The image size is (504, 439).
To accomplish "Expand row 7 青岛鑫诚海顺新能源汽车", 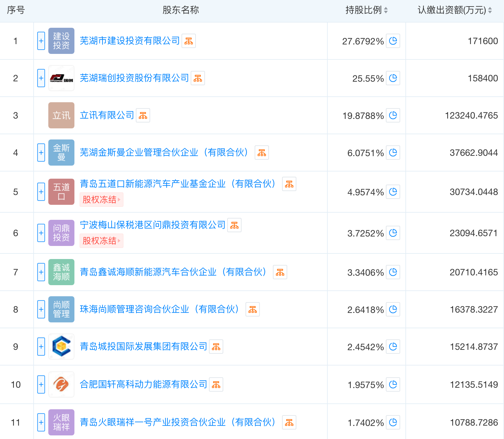I will coord(41,272).
